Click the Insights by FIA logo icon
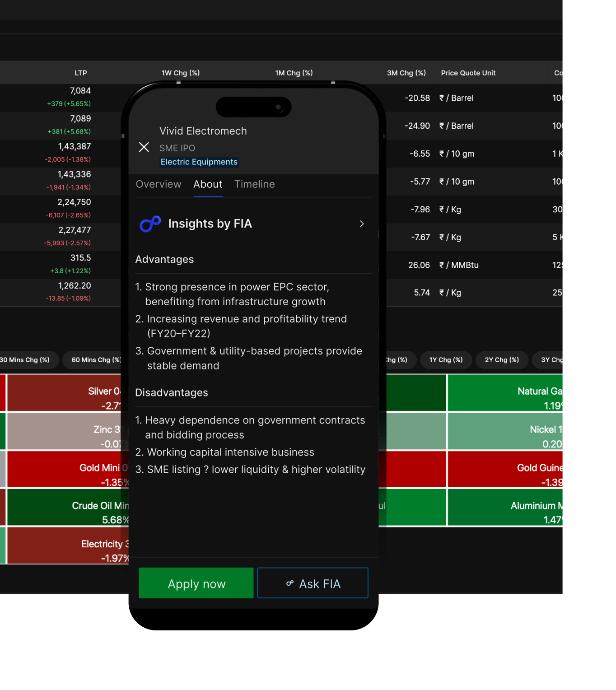The width and height of the screenshot is (616, 690). coord(150,224)
